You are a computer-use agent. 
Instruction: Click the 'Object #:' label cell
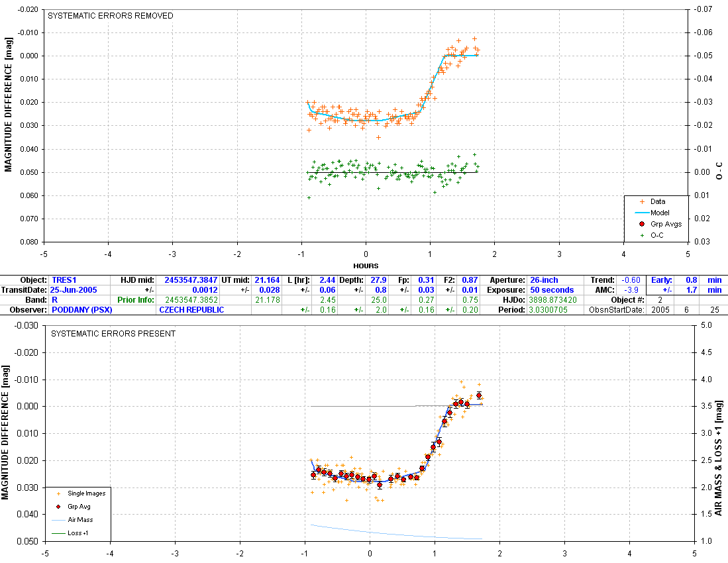point(628,300)
